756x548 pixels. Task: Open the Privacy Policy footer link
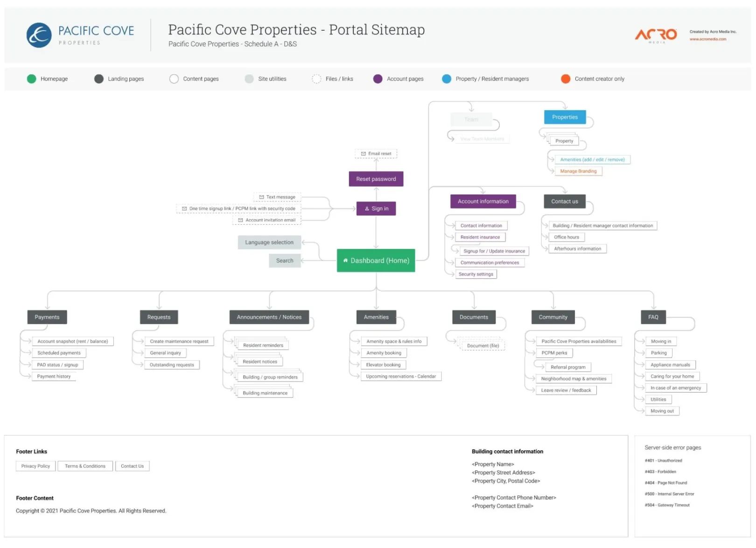pyautogui.click(x=35, y=466)
